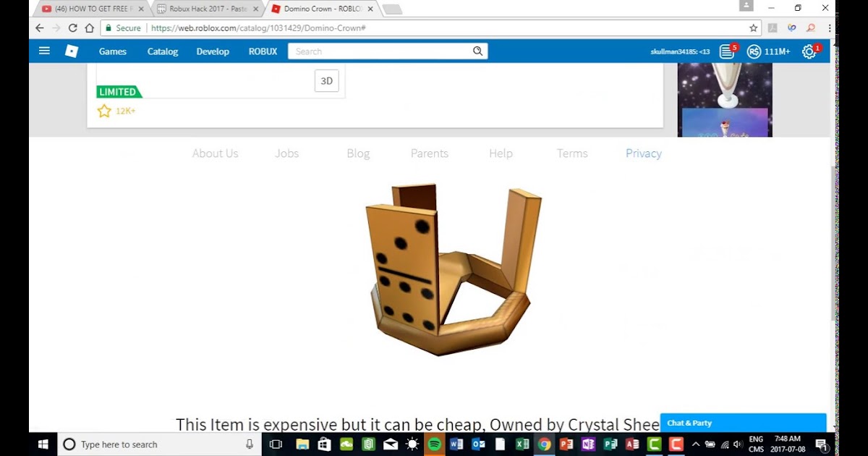Open Microsoft Access from the taskbar
The width and height of the screenshot is (868, 456).
click(632, 444)
